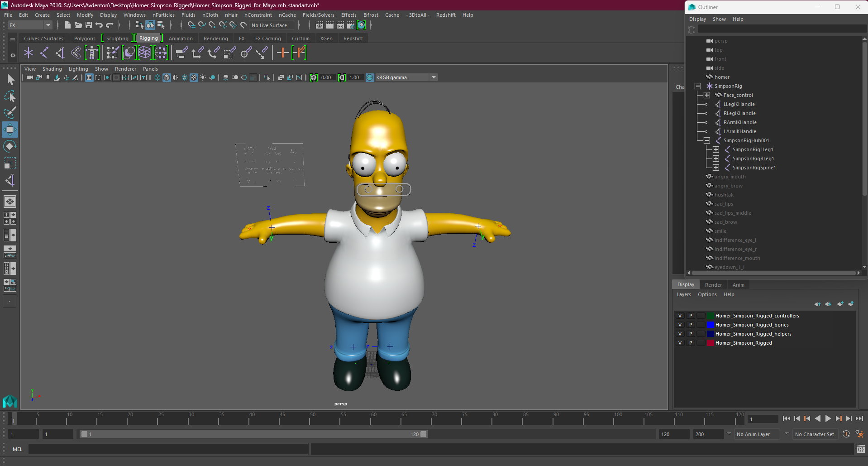Activate the Scale tool in toolbox
This screenshot has height=466, width=868.
10,163
